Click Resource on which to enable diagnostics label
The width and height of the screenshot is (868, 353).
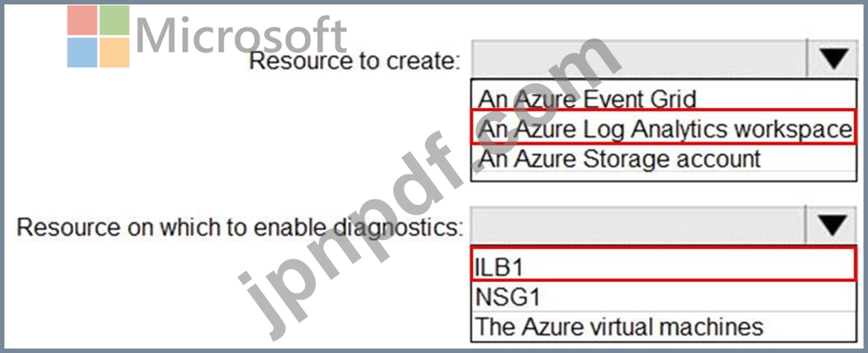pos(240,227)
